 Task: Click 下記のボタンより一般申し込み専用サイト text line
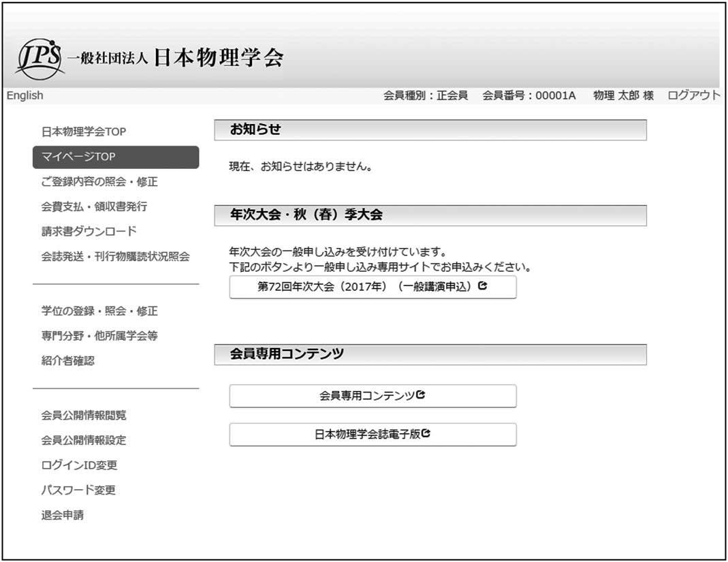[x=380, y=267]
